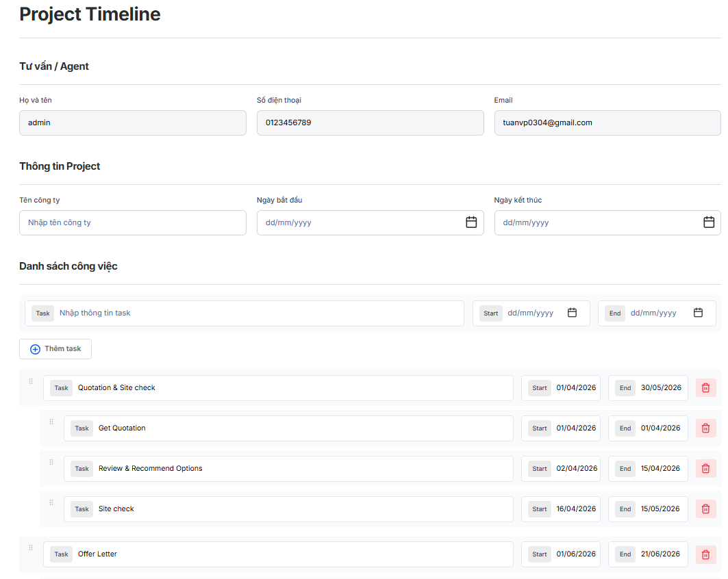Image resolution: width=728 pixels, height=579 pixels.
Task: Edit End date of Offer Letter task
Action: pyautogui.click(x=660, y=554)
